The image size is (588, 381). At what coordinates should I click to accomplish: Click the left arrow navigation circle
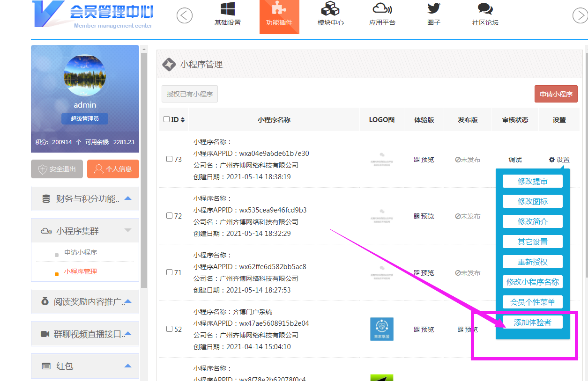click(185, 15)
